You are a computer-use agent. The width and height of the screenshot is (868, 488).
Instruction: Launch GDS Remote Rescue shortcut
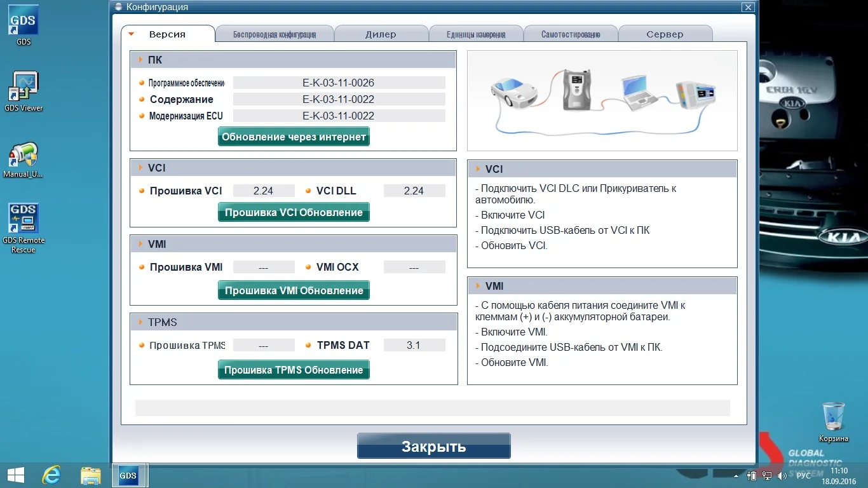[24, 228]
